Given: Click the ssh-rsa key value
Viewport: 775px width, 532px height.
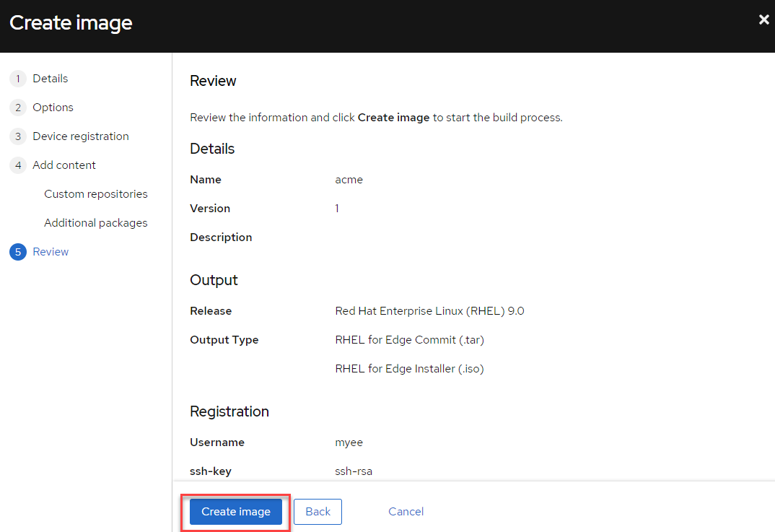Looking at the screenshot, I should (354, 471).
